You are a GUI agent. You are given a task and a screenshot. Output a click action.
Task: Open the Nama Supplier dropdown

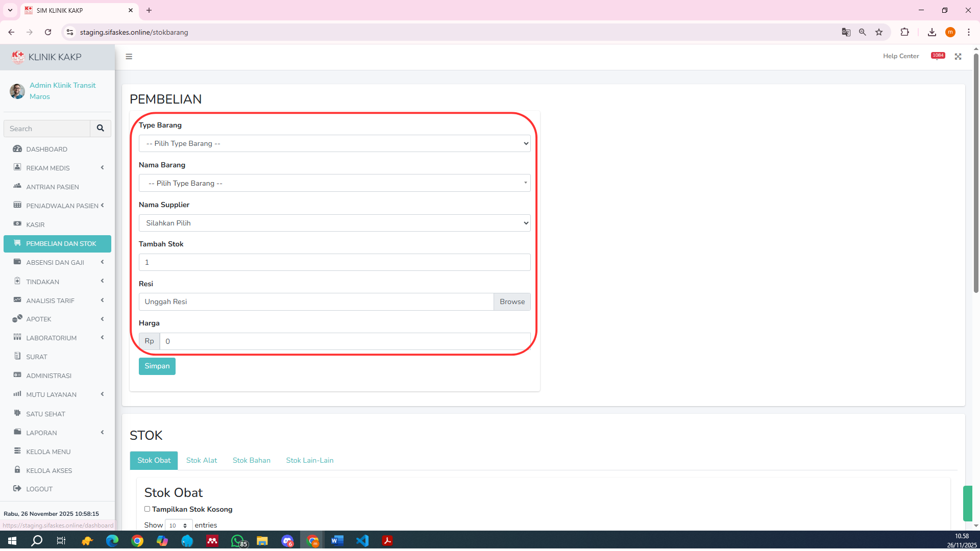(334, 223)
